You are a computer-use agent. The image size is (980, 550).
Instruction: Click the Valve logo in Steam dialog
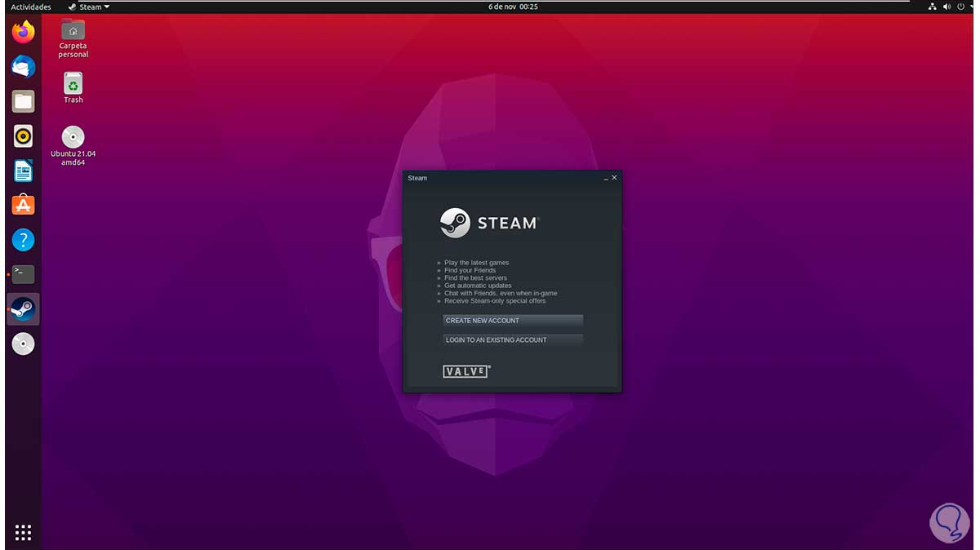click(x=466, y=371)
